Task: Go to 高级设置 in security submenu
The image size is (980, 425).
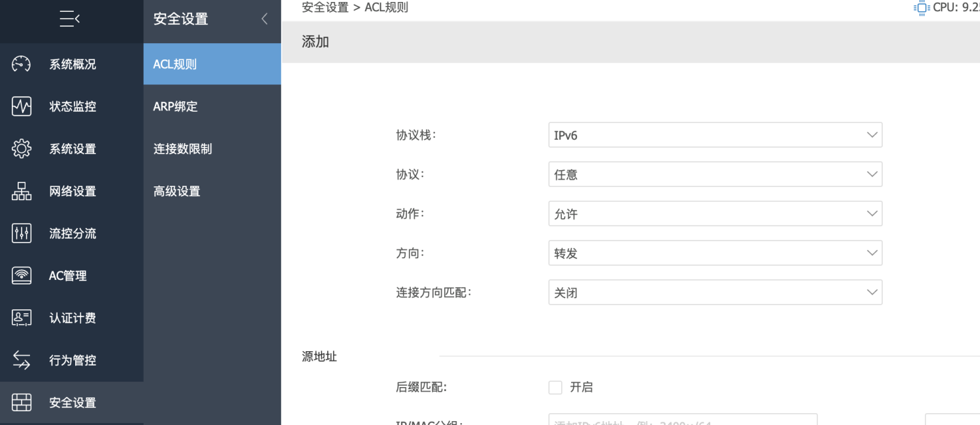Action: (x=176, y=192)
